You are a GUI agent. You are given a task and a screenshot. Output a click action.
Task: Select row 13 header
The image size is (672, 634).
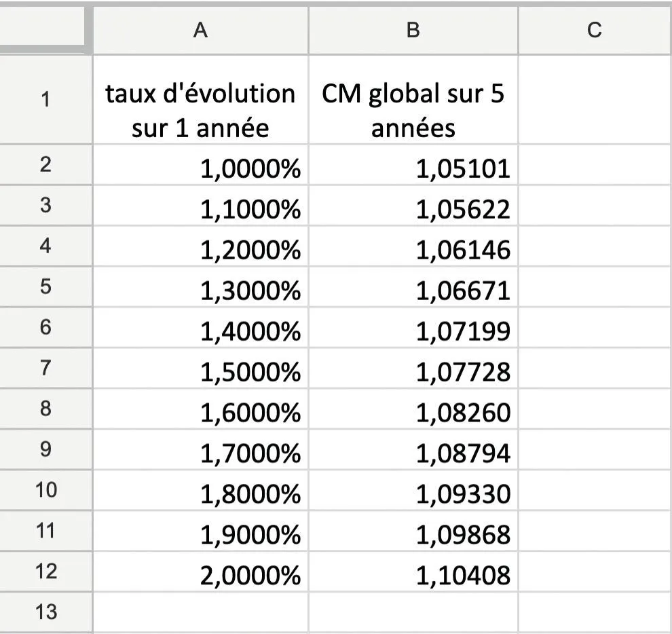tap(45, 612)
